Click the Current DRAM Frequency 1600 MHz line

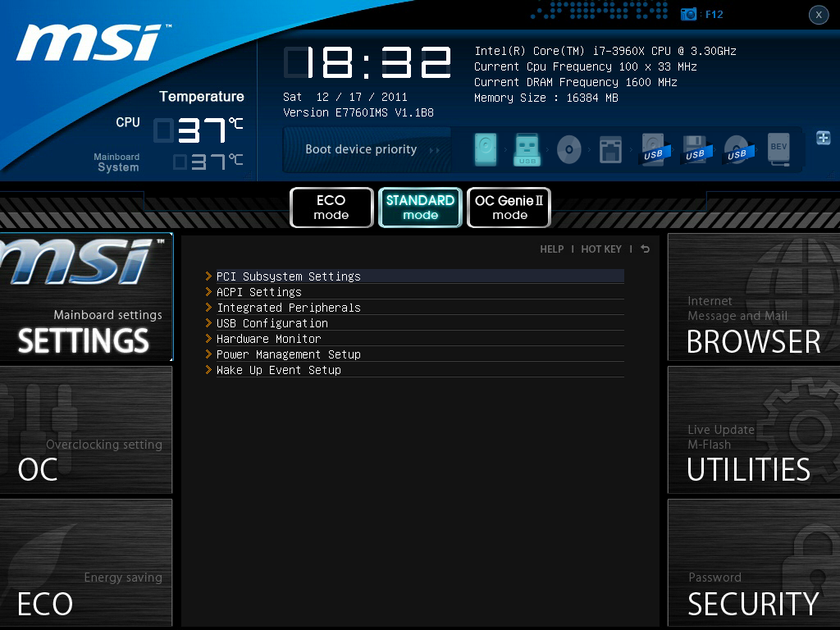(576, 82)
